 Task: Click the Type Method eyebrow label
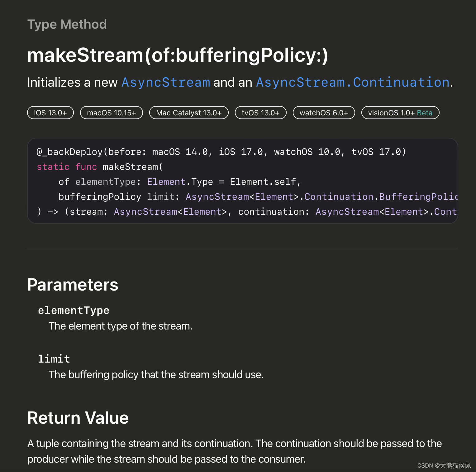[67, 24]
